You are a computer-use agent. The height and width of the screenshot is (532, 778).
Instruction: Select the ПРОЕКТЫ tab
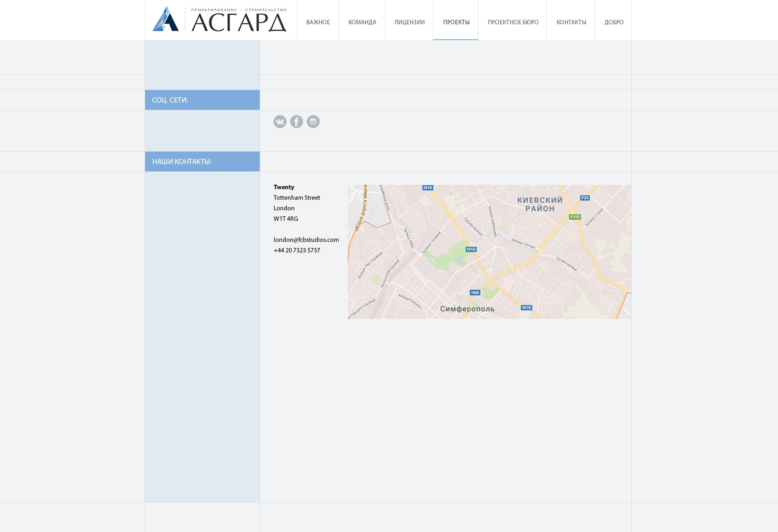[456, 22]
